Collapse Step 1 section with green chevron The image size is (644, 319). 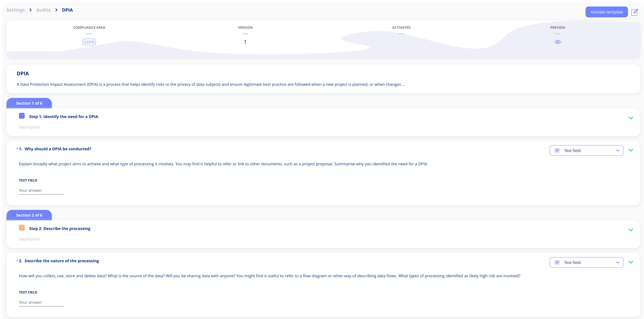click(631, 118)
